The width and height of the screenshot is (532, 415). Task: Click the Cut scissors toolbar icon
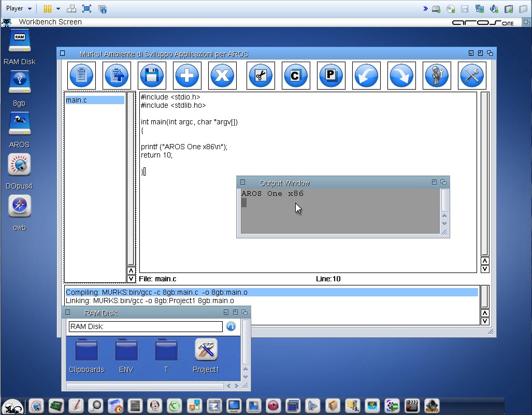tap(261, 76)
